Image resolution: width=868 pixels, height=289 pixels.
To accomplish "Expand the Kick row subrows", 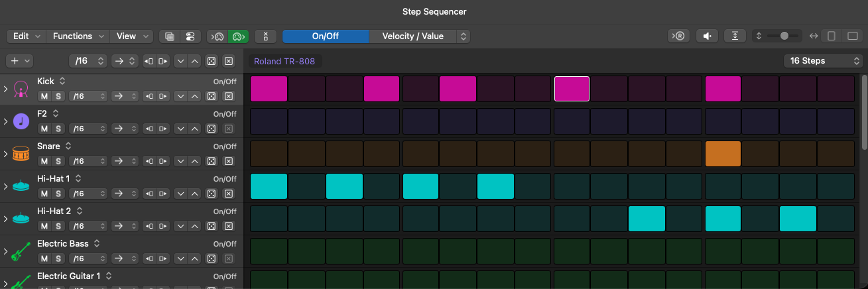I will pyautogui.click(x=6, y=89).
